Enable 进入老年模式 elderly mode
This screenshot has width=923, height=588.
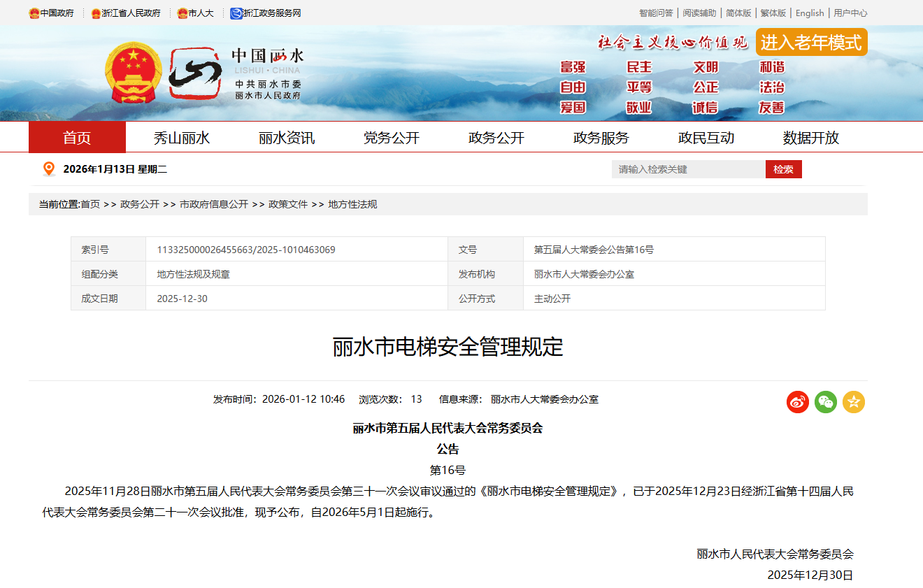click(811, 43)
